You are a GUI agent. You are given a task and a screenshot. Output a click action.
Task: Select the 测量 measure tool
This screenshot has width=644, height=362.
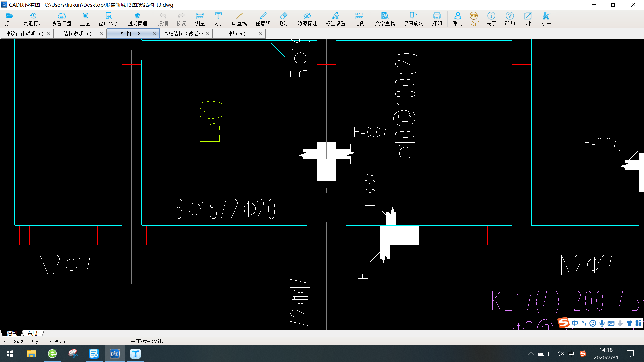tap(200, 19)
